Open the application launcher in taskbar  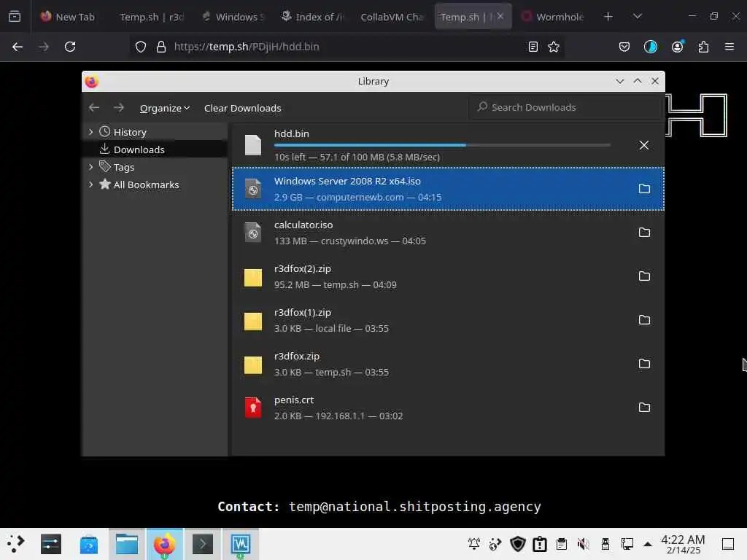tap(15, 544)
